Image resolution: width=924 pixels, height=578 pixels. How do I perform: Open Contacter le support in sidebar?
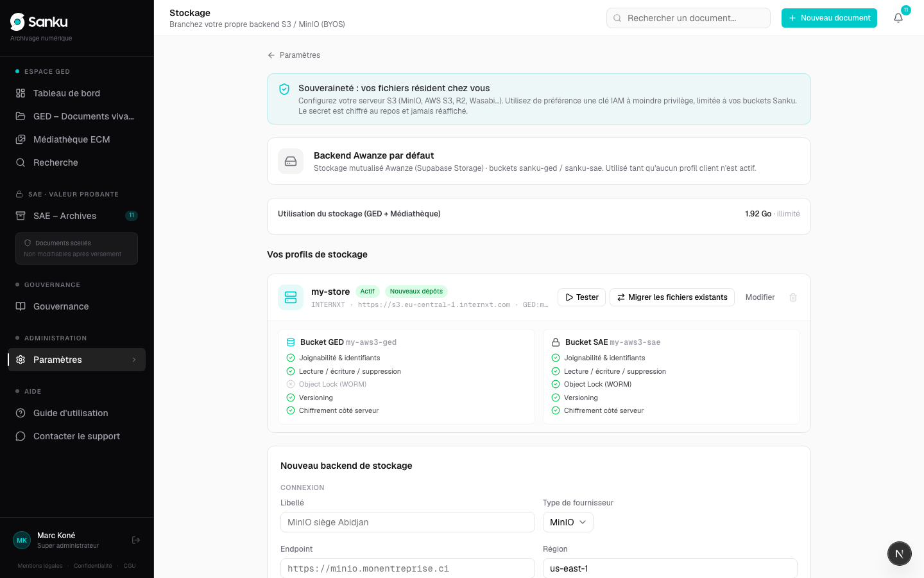[x=77, y=436]
